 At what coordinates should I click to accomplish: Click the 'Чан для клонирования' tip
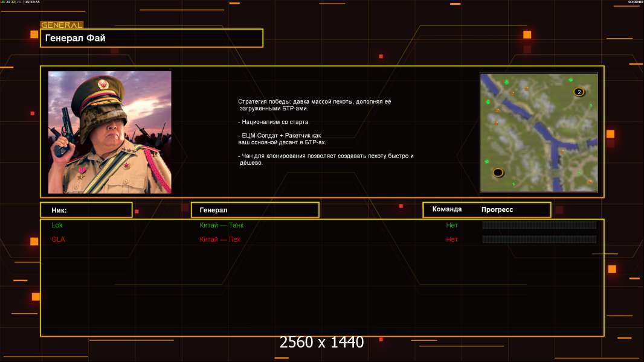[326, 159]
